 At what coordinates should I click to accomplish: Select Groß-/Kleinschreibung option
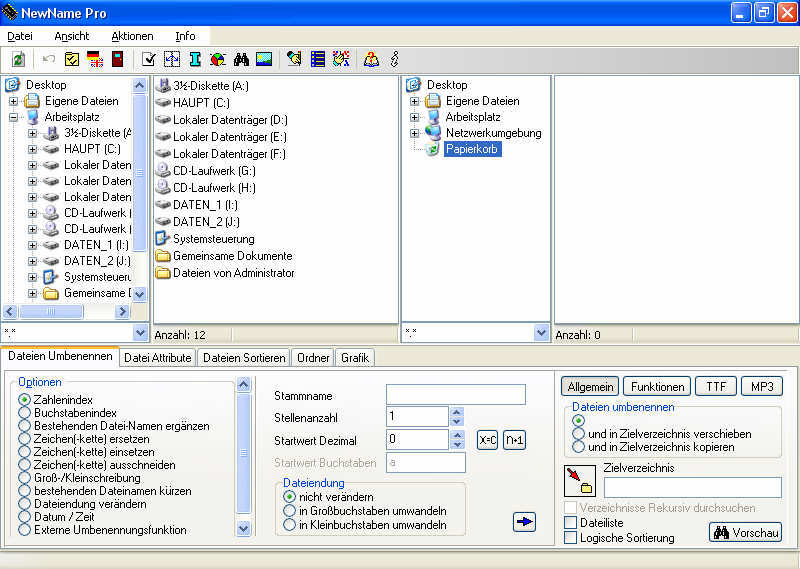(x=24, y=478)
